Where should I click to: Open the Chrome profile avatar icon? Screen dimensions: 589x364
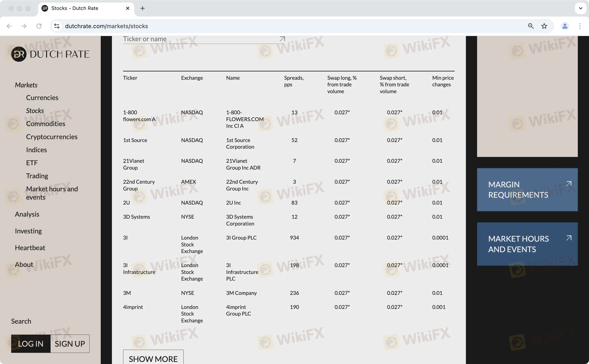[565, 26]
